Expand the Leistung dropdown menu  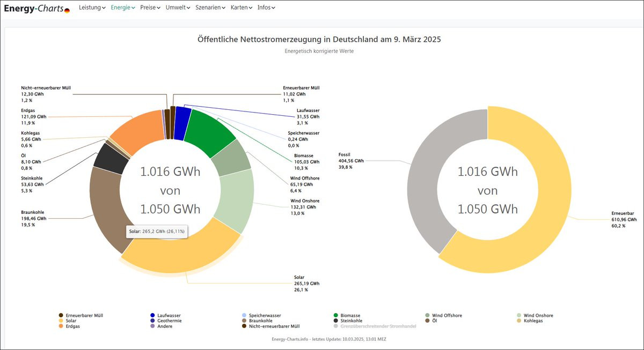coord(92,8)
